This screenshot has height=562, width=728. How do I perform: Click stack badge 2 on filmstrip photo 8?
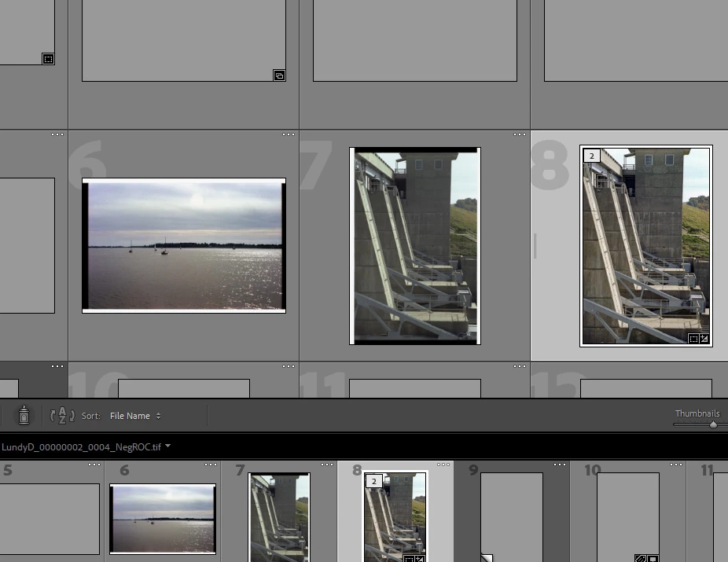(x=373, y=481)
